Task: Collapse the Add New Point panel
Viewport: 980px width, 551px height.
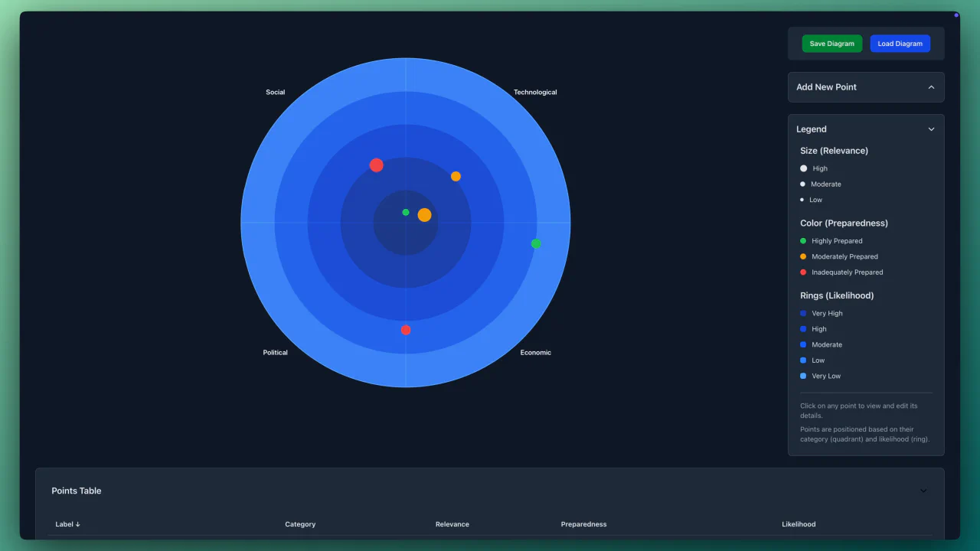Action: (931, 87)
